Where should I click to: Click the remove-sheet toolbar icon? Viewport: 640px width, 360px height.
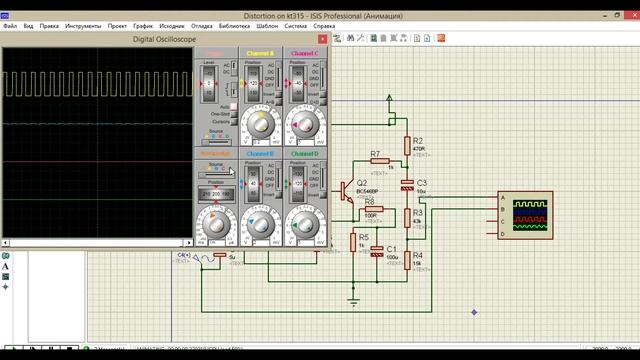(x=393, y=38)
